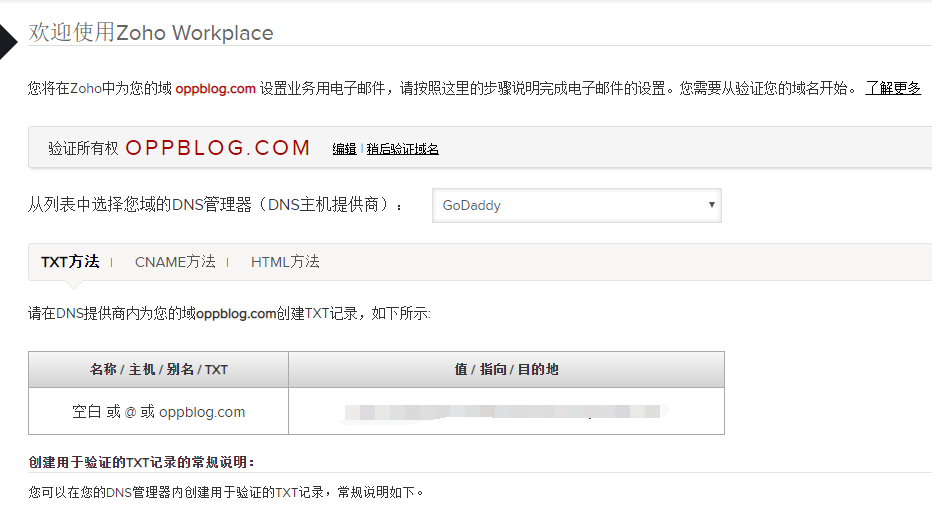Click the 从列表中选择您域的DNS管理器 label

(215, 205)
